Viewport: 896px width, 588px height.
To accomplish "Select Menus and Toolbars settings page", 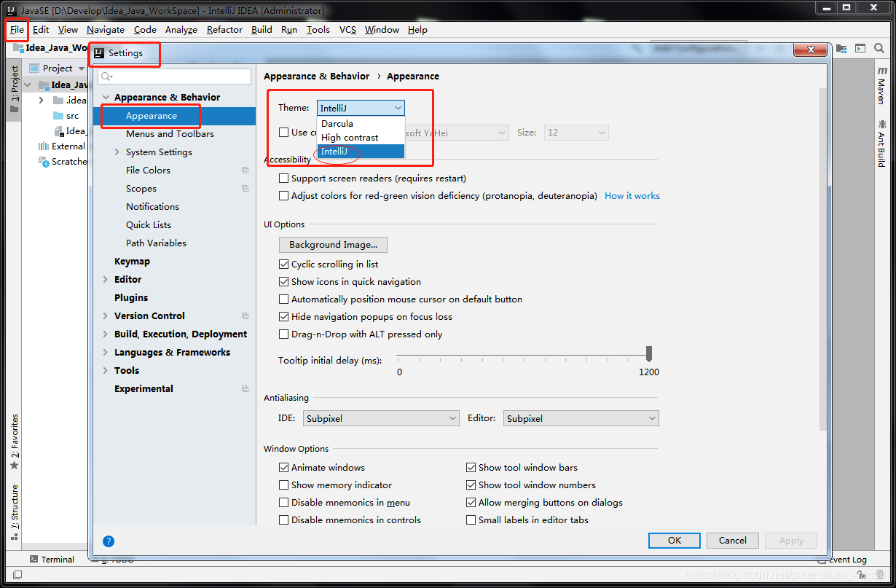I will [x=170, y=134].
